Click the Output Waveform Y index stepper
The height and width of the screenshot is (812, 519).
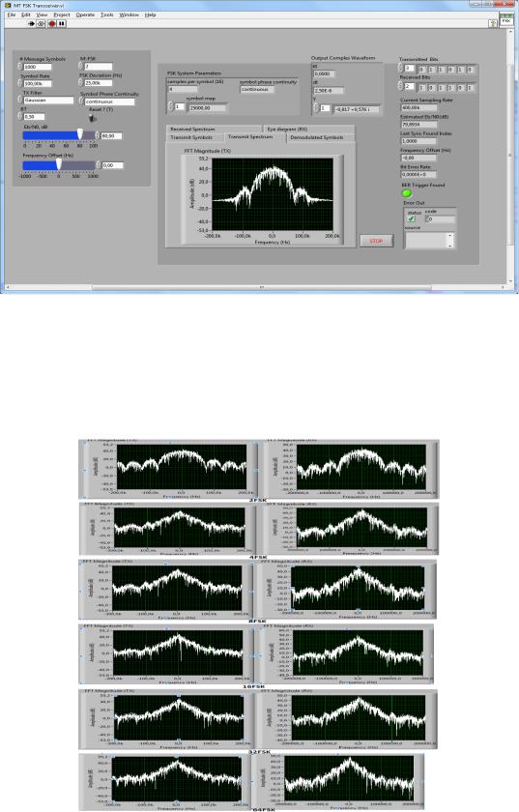(315, 108)
